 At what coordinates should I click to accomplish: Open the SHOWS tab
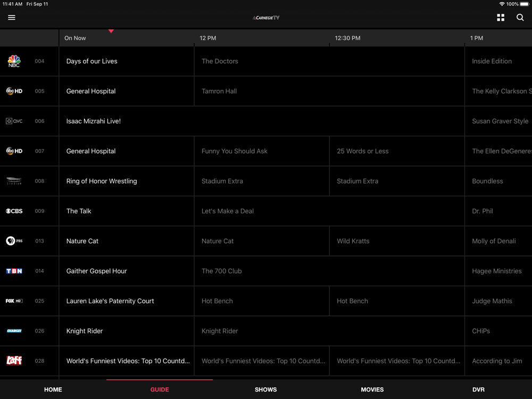coord(265,389)
